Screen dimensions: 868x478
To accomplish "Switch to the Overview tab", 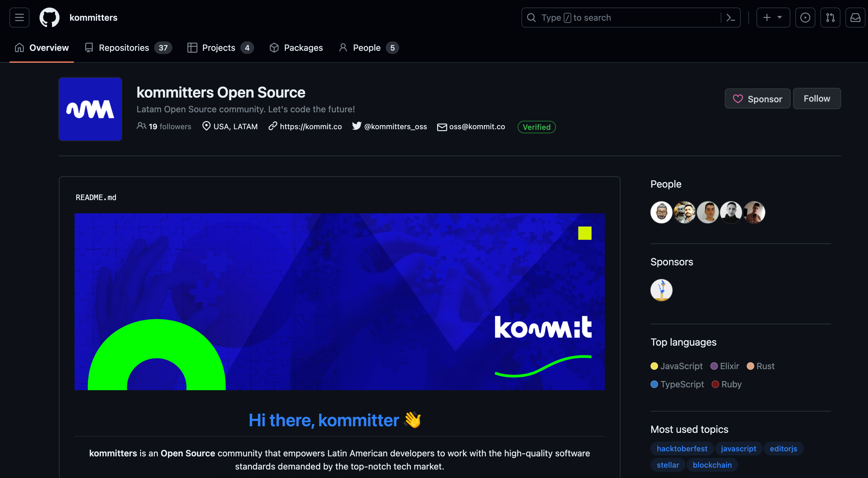I will click(x=42, y=48).
